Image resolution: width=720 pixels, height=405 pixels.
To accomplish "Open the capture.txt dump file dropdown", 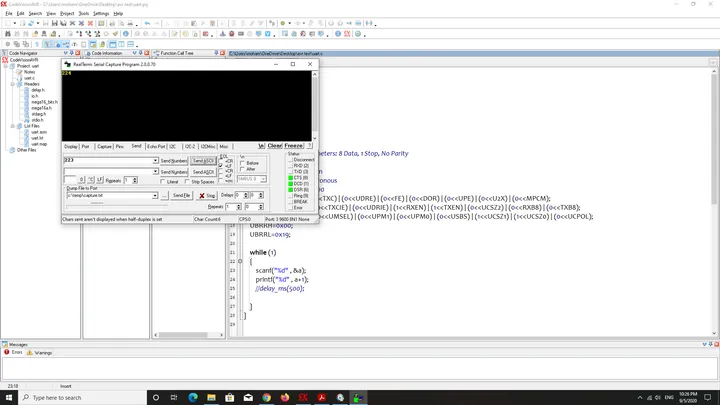I will click(x=155, y=196).
